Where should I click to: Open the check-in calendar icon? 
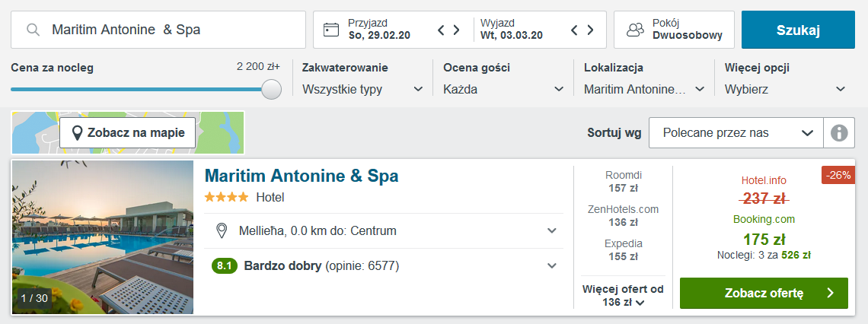pyautogui.click(x=330, y=30)
